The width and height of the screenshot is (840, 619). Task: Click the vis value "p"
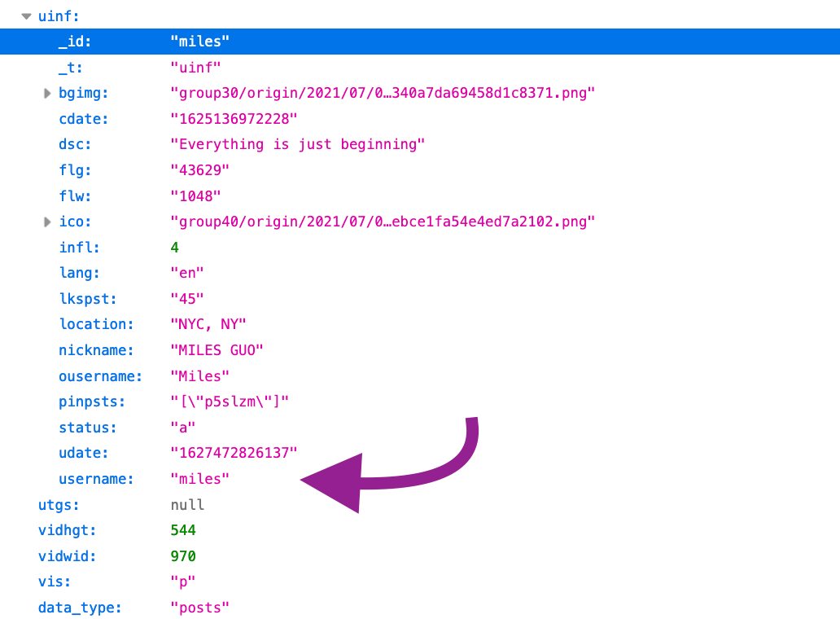pyautogui.click(x=181, y=581)
